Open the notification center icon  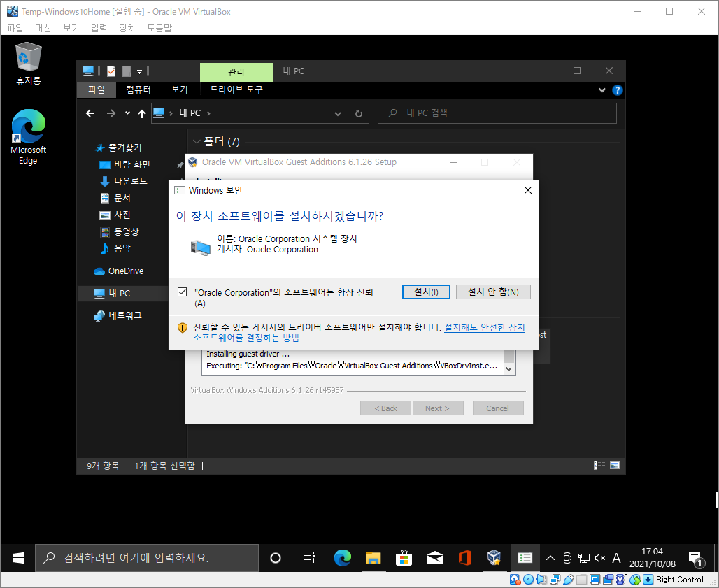[x=696, y=559]
